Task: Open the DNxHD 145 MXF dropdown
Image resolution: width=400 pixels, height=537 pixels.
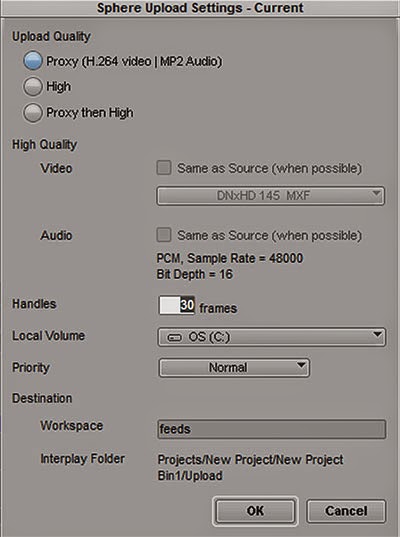Action: click(271, 196)
